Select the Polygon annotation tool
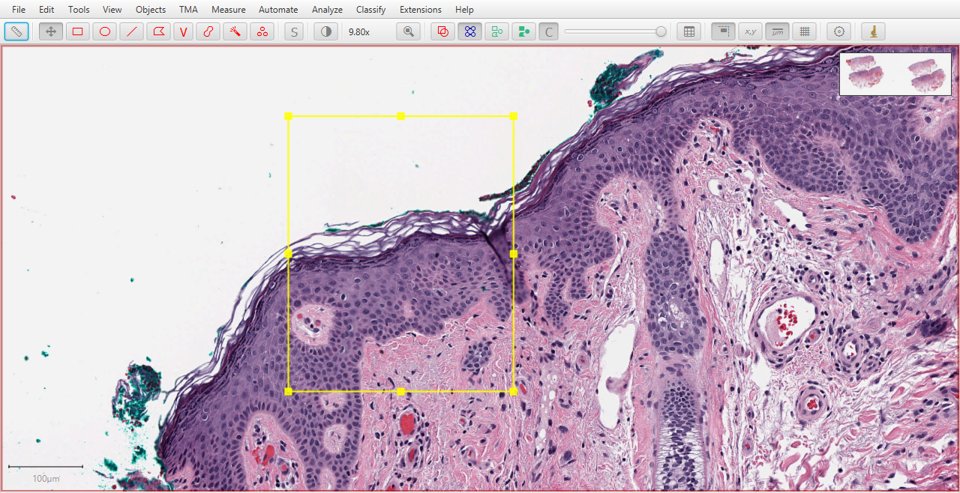 tap(159, 31)
